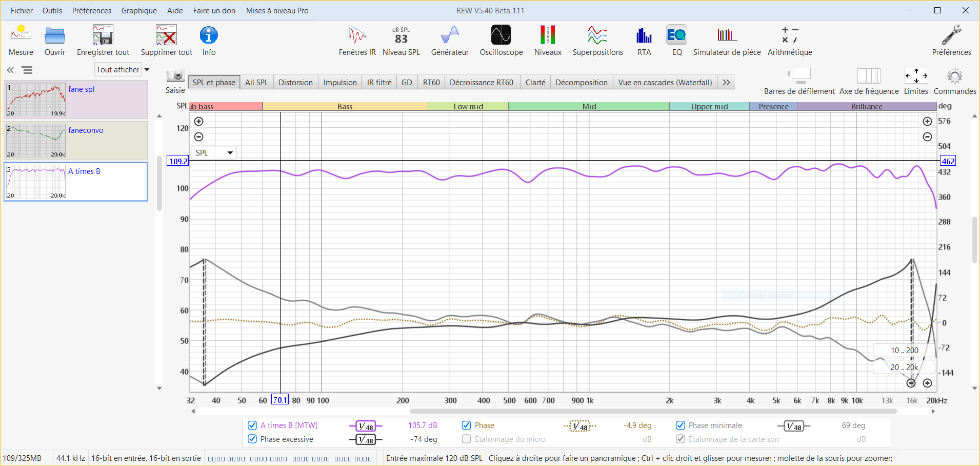Open the Arithmétique trace tool

click(790, 40)
